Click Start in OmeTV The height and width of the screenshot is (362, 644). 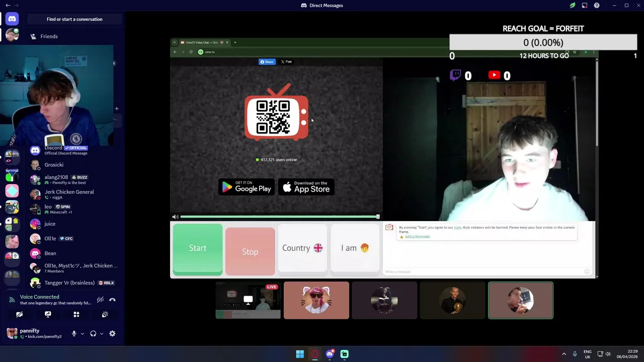(x=198, y=248)
